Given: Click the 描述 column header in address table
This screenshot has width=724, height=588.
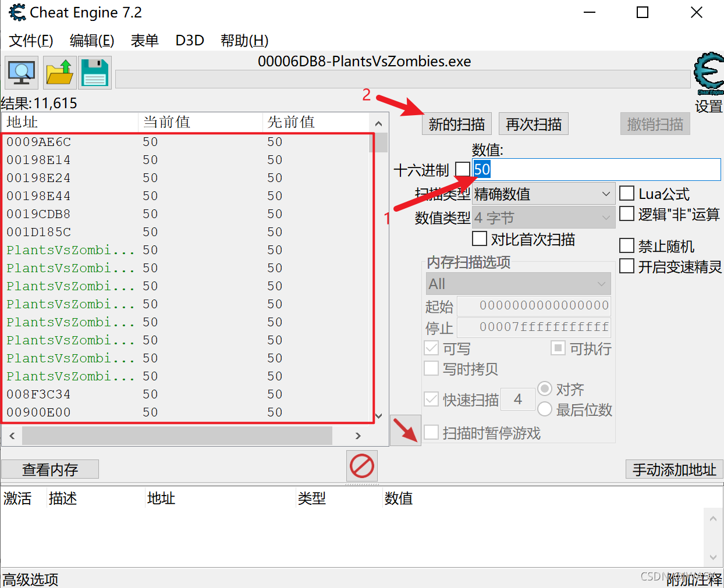Looking at the screenshot, I should click(96, 498).
